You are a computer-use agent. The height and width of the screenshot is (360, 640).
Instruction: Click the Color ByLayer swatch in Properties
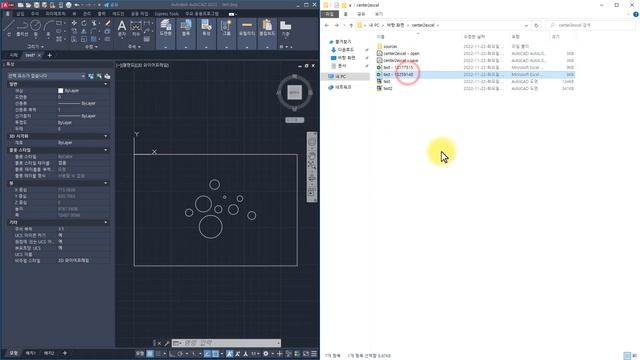pyautogui.click(x=60, y=91)
